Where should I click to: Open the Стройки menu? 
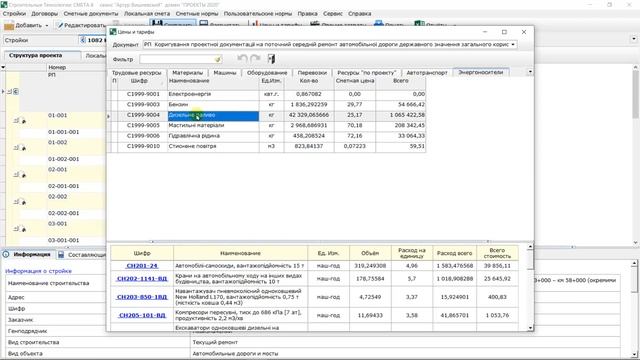pyautogui.click(x=14, y=13)
